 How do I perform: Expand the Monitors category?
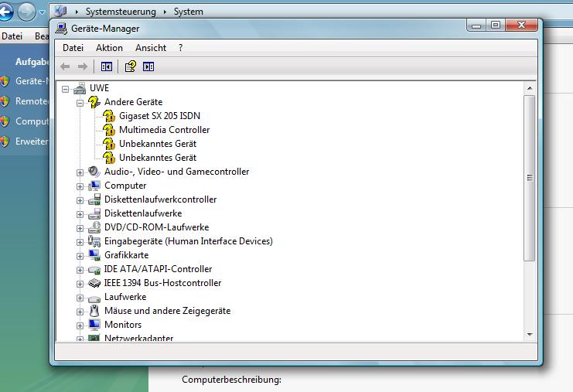(x=80, y=326)
